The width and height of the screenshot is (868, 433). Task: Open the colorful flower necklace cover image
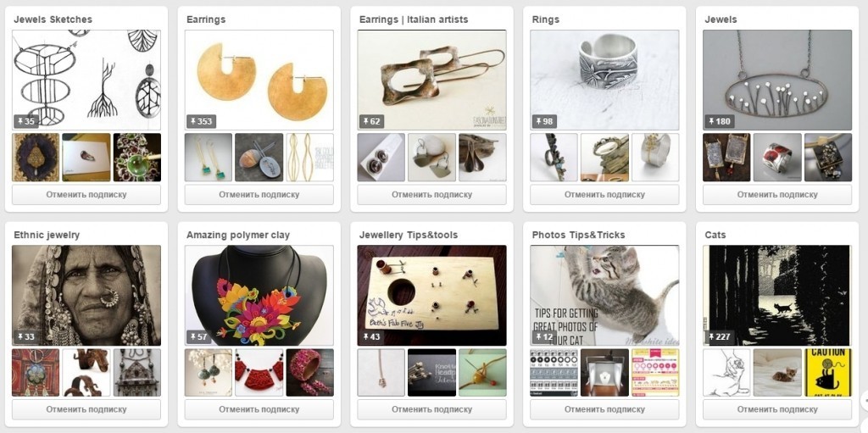tap(259, 295)
